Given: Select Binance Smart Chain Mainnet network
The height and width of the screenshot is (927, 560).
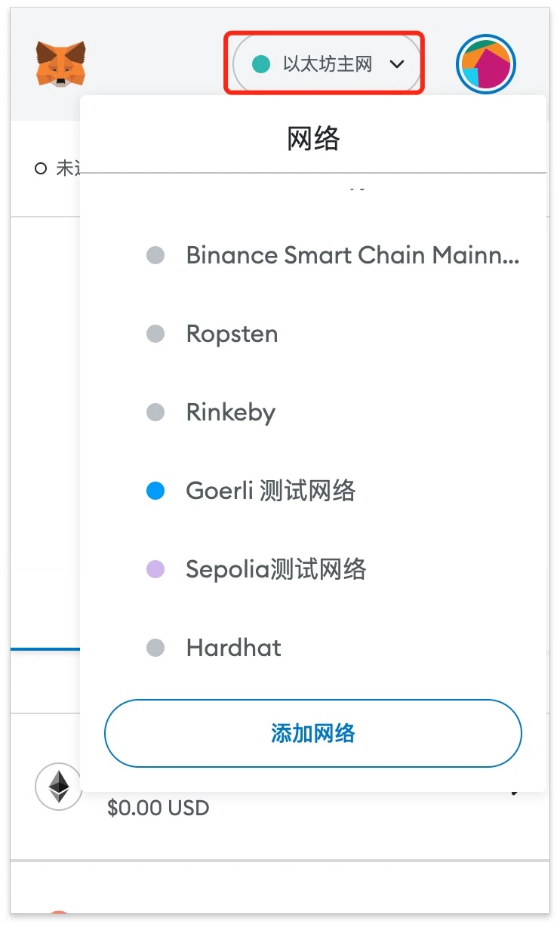Looking at the screenshot, I should click(352, 255).
